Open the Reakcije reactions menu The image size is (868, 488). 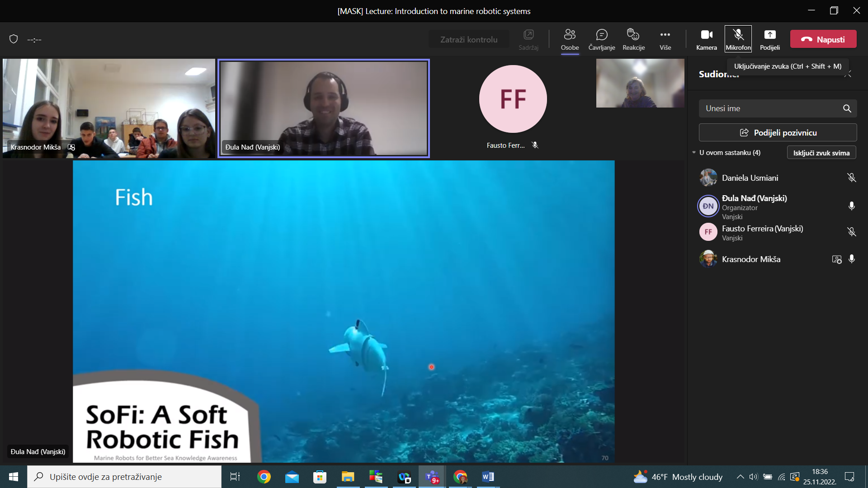pyautogui.click(x=633, y=39)
